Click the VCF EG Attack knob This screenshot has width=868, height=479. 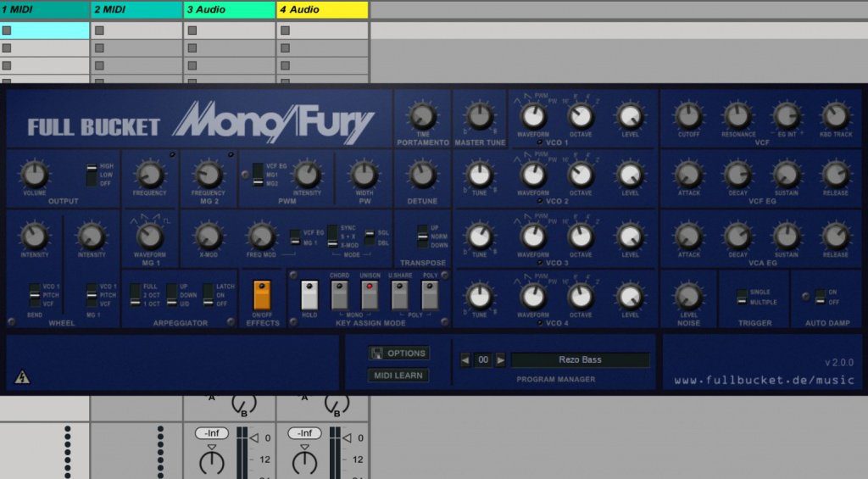688,175
